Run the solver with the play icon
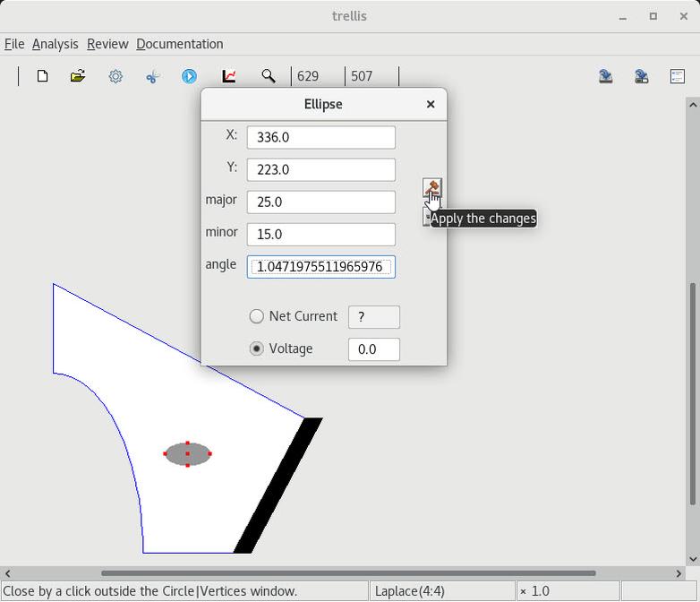The image size is (700, 602). [x=189, y=76]
